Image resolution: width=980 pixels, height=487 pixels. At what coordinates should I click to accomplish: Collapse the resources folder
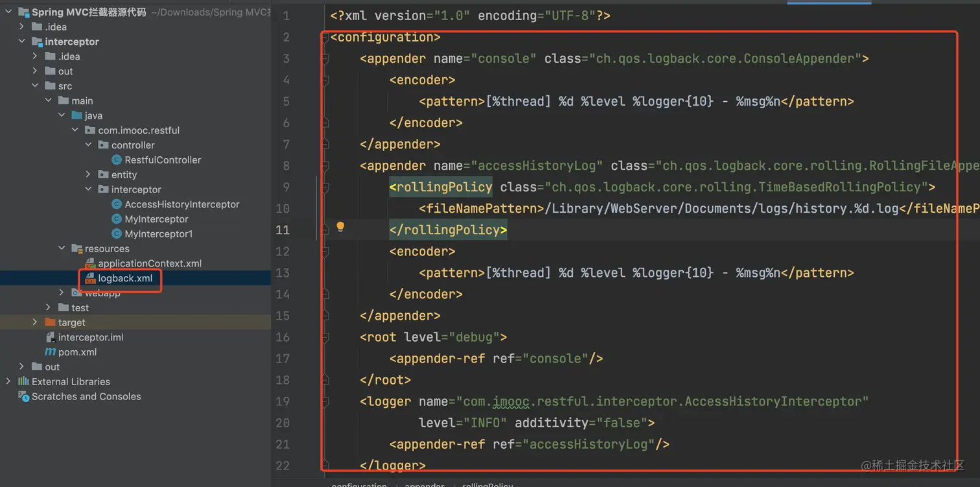(62, 248)
